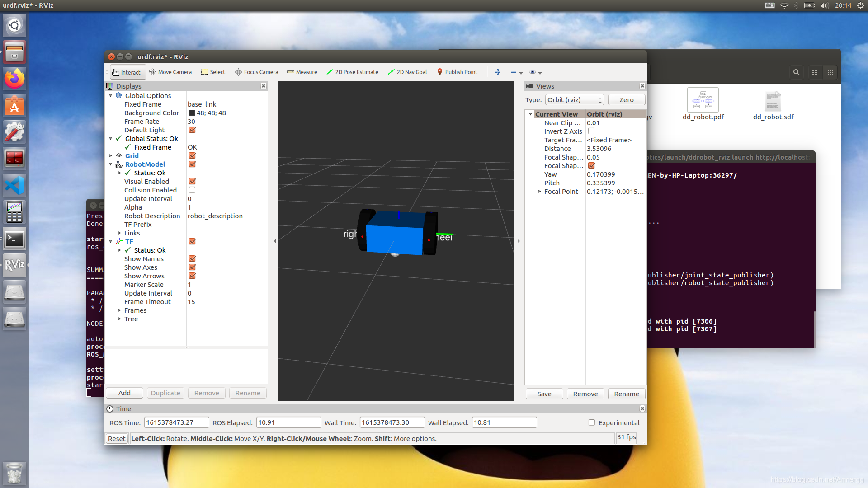Switch file manager to list view

click(815, 72)
